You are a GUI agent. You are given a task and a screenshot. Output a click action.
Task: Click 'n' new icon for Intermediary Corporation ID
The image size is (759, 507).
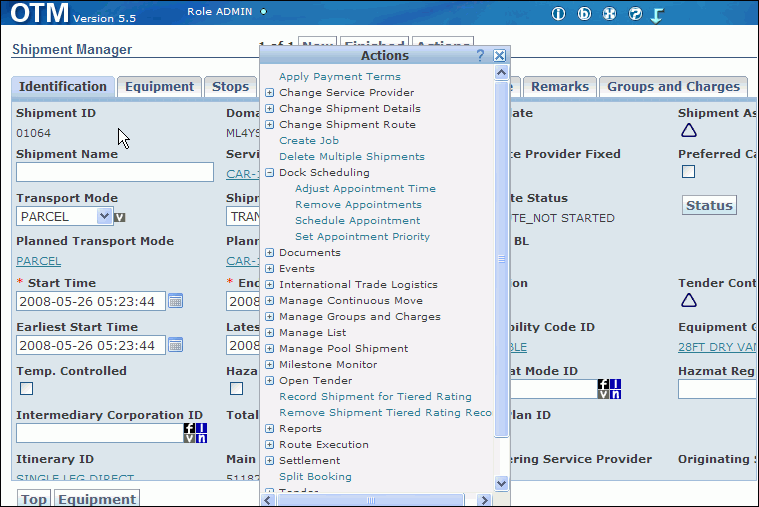[x=201, y=438]
